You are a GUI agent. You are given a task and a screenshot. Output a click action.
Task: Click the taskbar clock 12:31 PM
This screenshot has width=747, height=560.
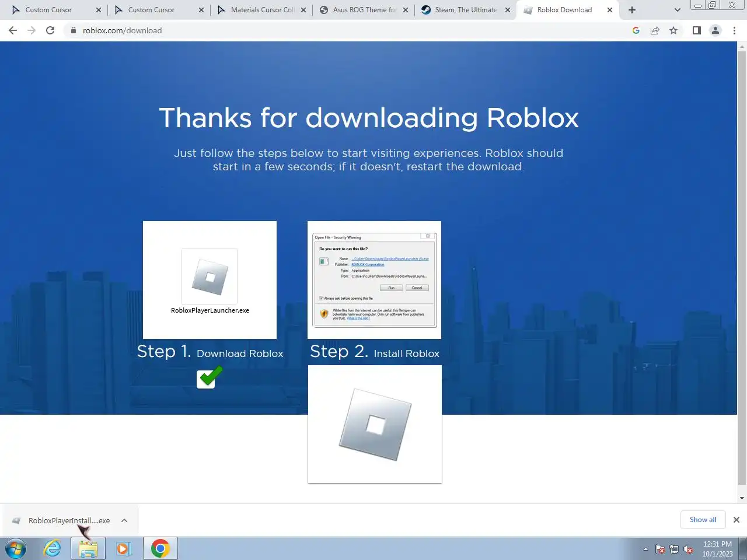coord(717,544)
